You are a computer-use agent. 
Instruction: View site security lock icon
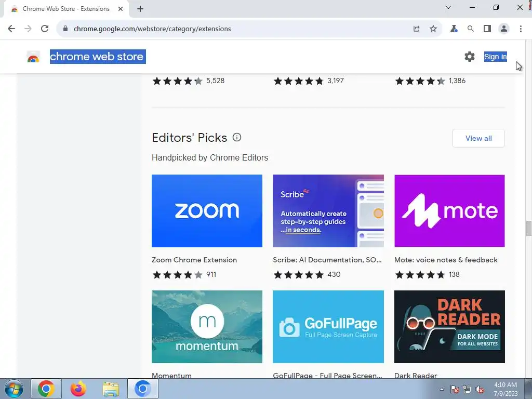65,29
